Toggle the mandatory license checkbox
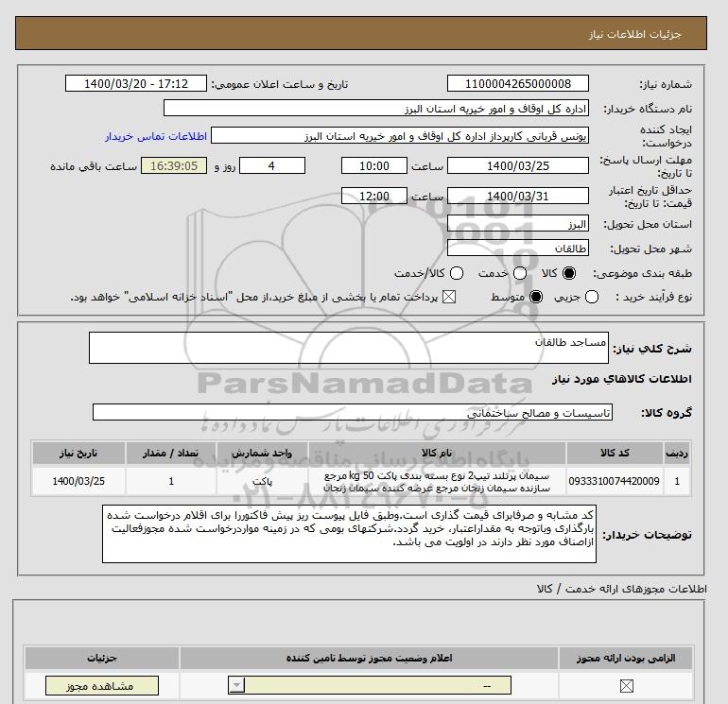 coord(626,685)
